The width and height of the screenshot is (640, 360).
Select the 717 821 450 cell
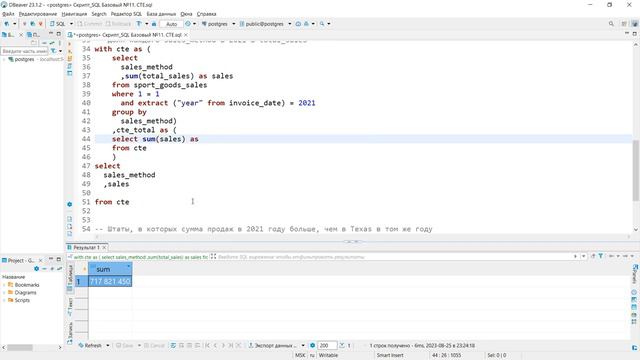[110, 281]
